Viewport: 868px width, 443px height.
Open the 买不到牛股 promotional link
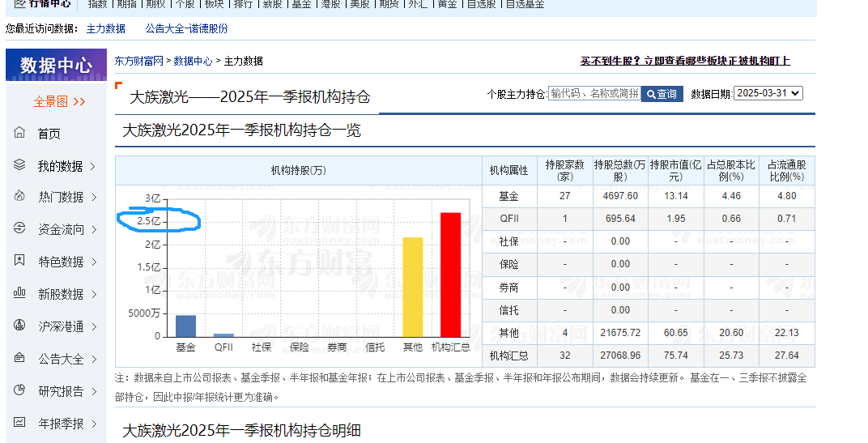click(685, 61)
